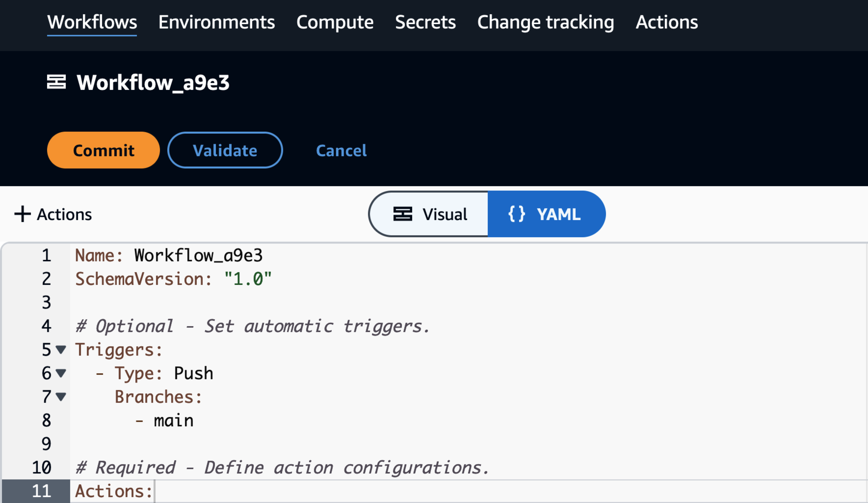Open the Secrets page

[426, 22]
